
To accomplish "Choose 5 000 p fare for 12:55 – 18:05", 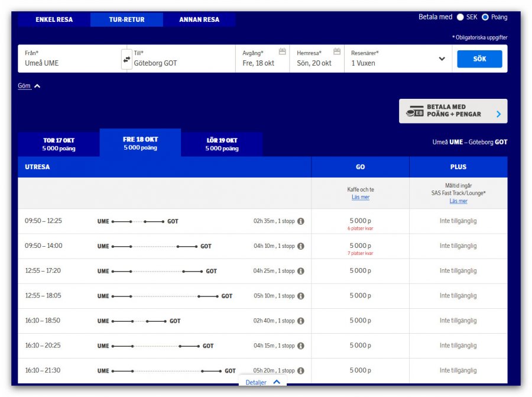I will point(360,296).
